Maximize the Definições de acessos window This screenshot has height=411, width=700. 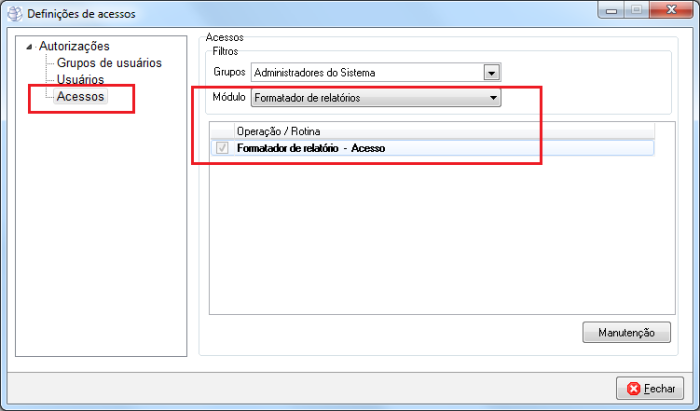636,10
